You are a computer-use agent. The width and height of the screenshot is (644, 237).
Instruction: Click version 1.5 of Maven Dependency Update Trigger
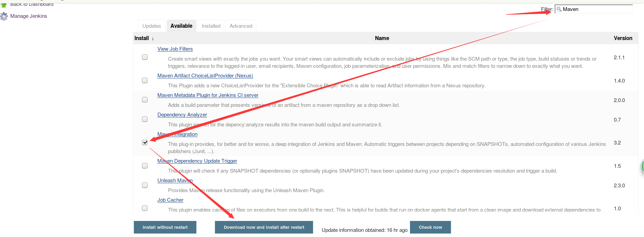point(617,166)
